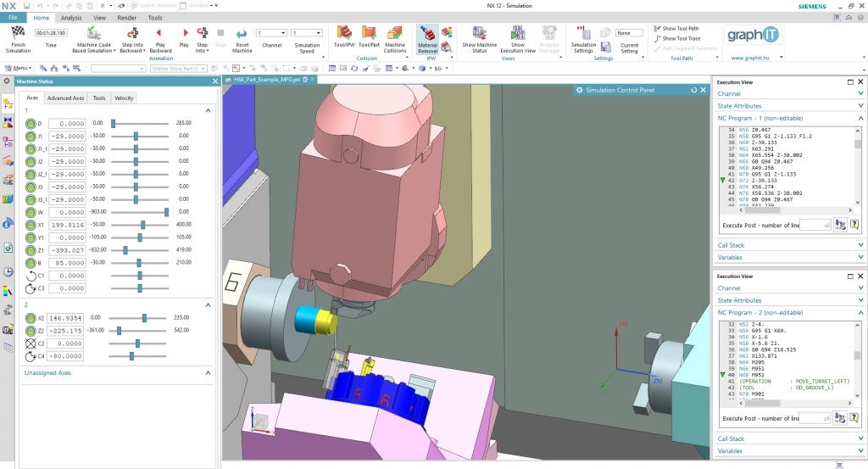The height and width of the screenshot is (469, 868).
Task: Open the Simulation Speed dropdown
Action: pos(306,33)
